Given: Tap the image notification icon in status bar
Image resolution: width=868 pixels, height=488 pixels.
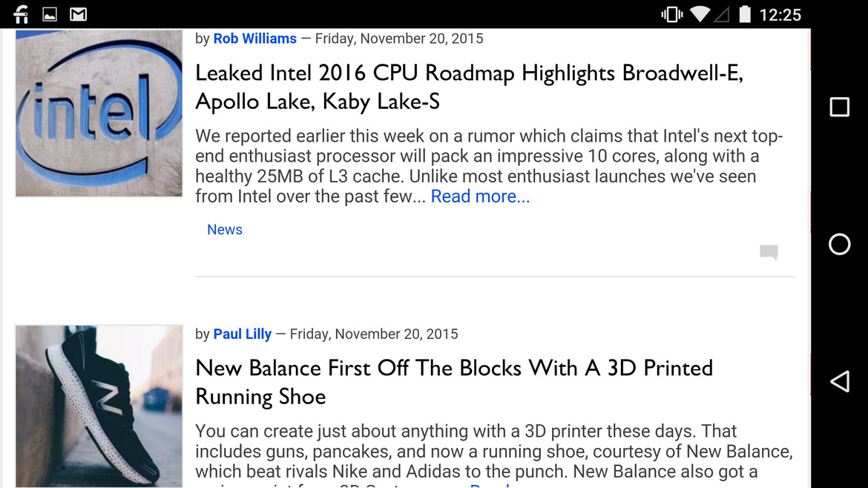Looking at the screenshot, I should click(50, 14).
